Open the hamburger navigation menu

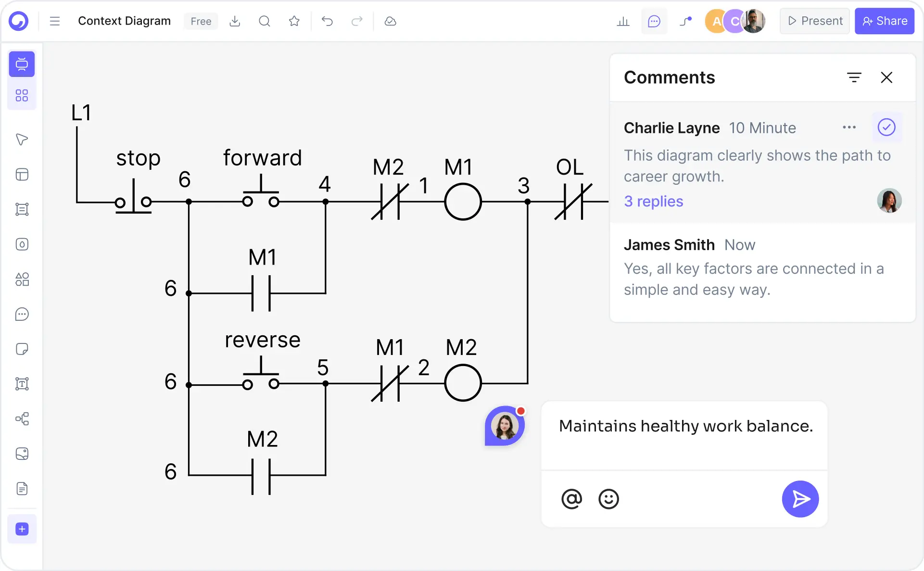pyautogui.click(x=55, y=21)
